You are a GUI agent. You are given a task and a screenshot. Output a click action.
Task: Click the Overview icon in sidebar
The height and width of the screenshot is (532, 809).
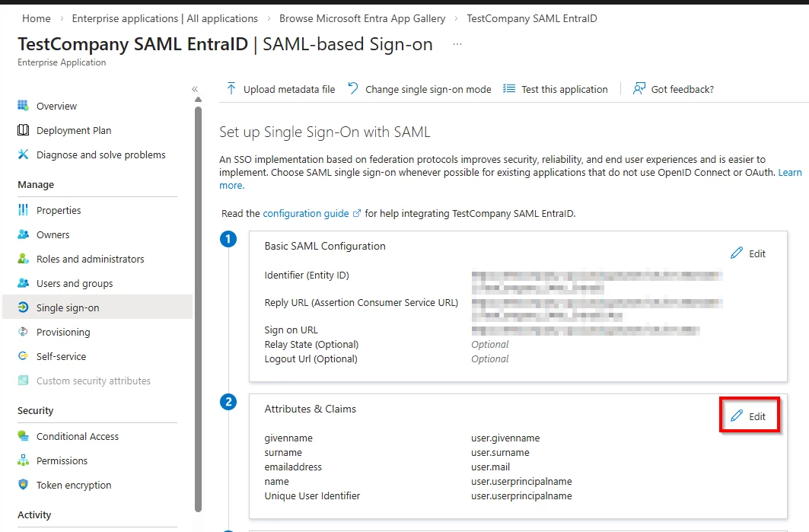pyautogui.click(x=23, y=106)
